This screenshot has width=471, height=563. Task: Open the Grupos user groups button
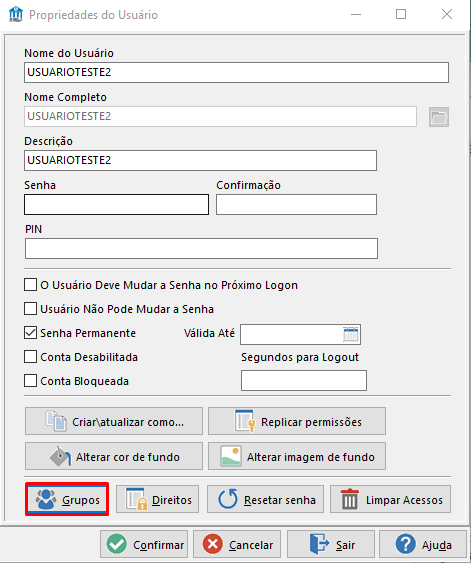click(67, 499)
